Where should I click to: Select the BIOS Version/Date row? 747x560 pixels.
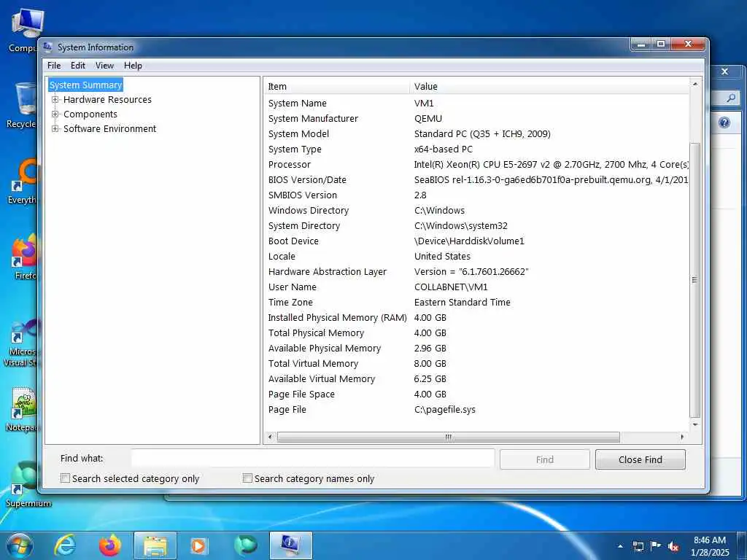pyautogui.click(x=476, y=179)
